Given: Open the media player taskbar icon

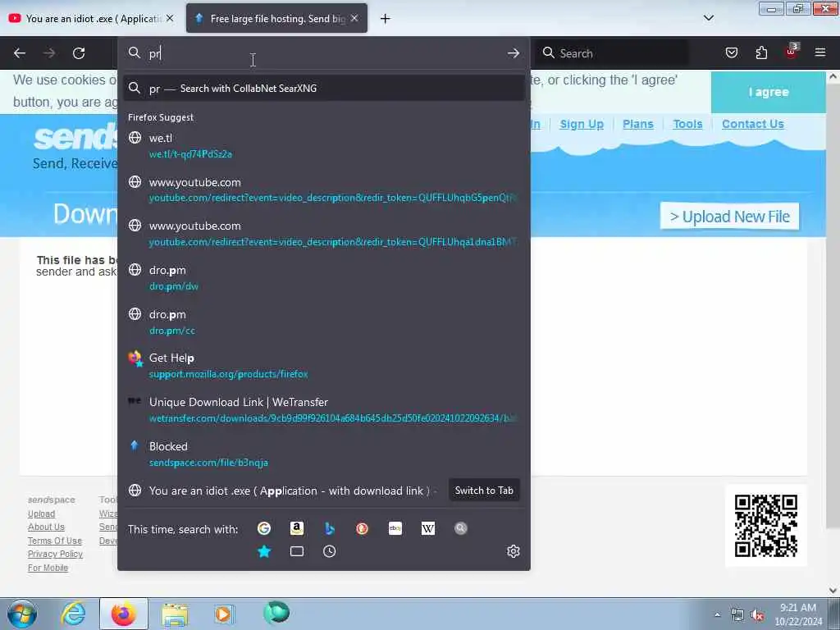Looking at the screenshot, I should [224, 614].
